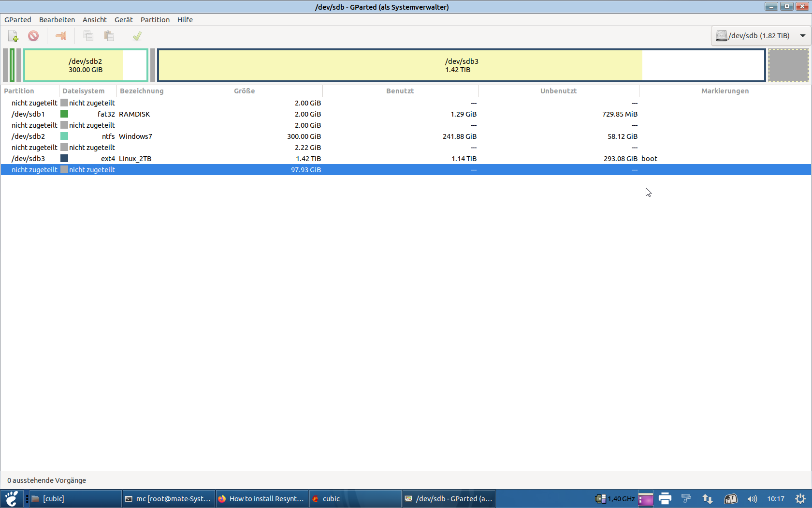The image size is (812, 508).
Task: Select /dev/sdb3 block in disk map
Action: 462,65
